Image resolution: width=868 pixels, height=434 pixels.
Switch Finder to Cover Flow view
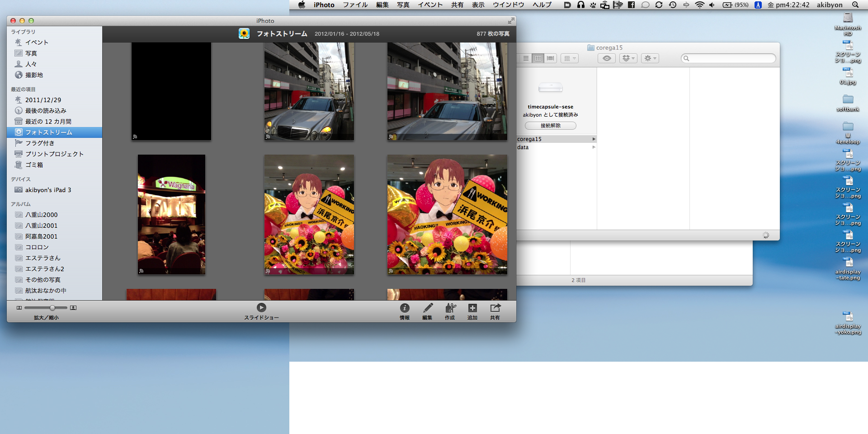550,58
